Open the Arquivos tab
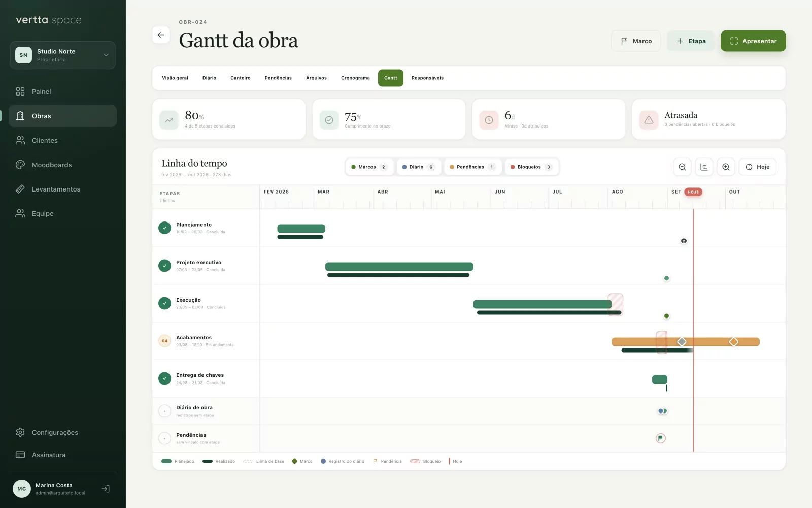This screenshot has height=508, width=812. pos(316,78)
